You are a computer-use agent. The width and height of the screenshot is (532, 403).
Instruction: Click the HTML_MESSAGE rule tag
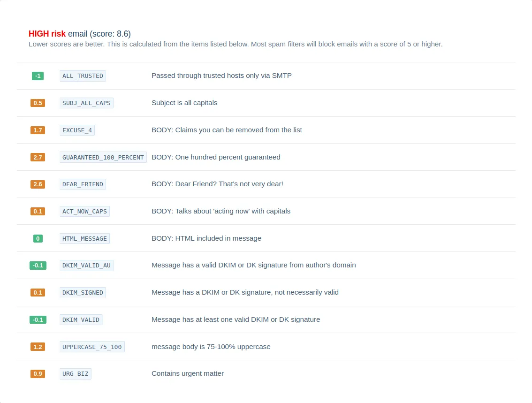pos(84,238)
